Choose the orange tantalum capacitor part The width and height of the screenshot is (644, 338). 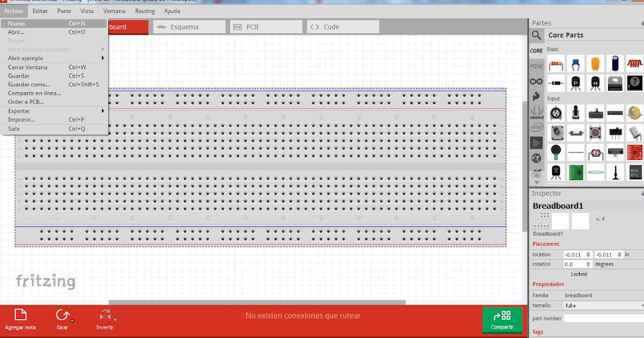pos(595,64)
